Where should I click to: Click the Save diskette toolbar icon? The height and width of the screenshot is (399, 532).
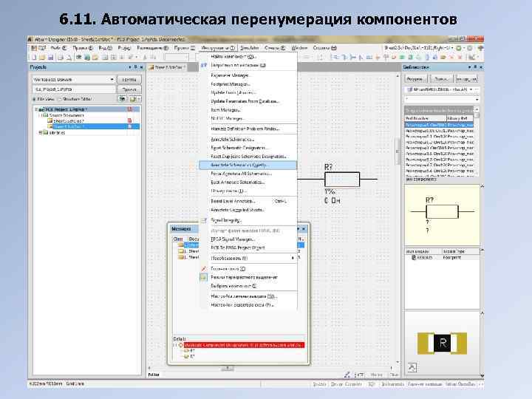pyautogui.click(x=50, y=58)
